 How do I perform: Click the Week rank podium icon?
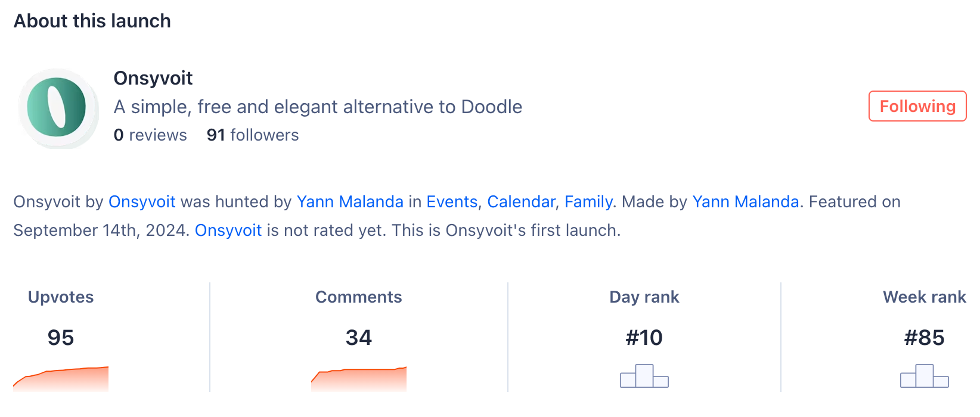coord(925,376)
